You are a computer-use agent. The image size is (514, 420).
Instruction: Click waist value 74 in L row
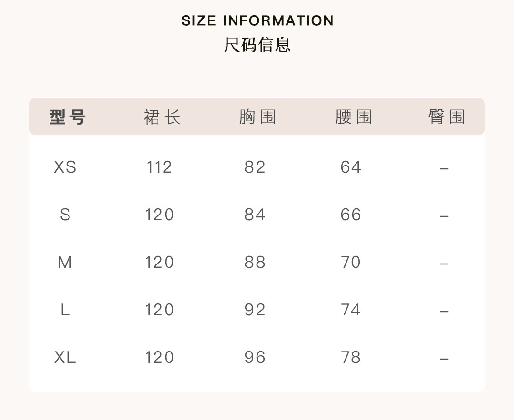(x=351, y=310)
